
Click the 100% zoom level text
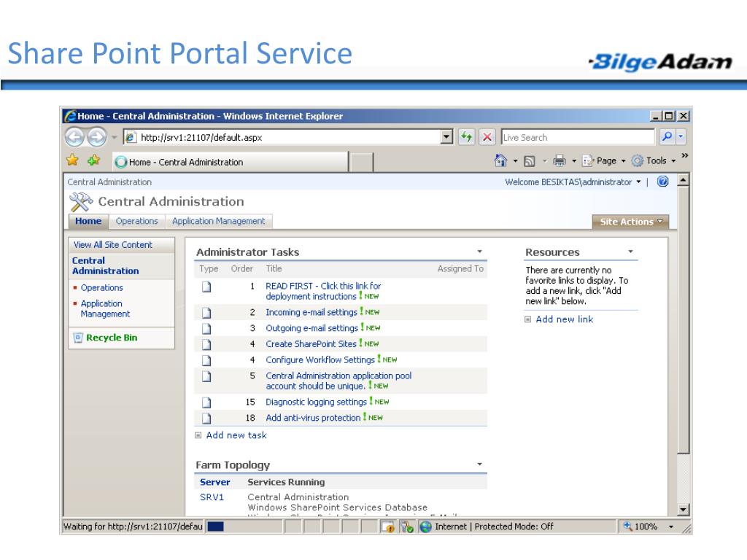[646, 526]
